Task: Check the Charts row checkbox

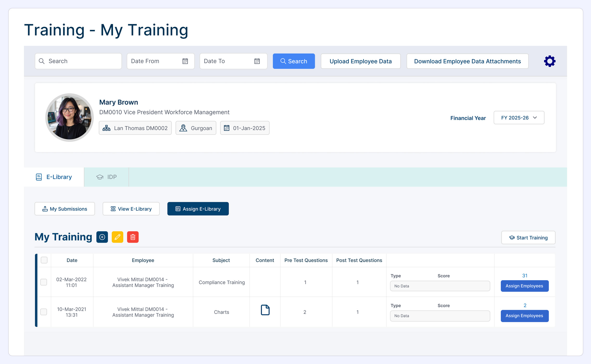Action: point(44,312)
